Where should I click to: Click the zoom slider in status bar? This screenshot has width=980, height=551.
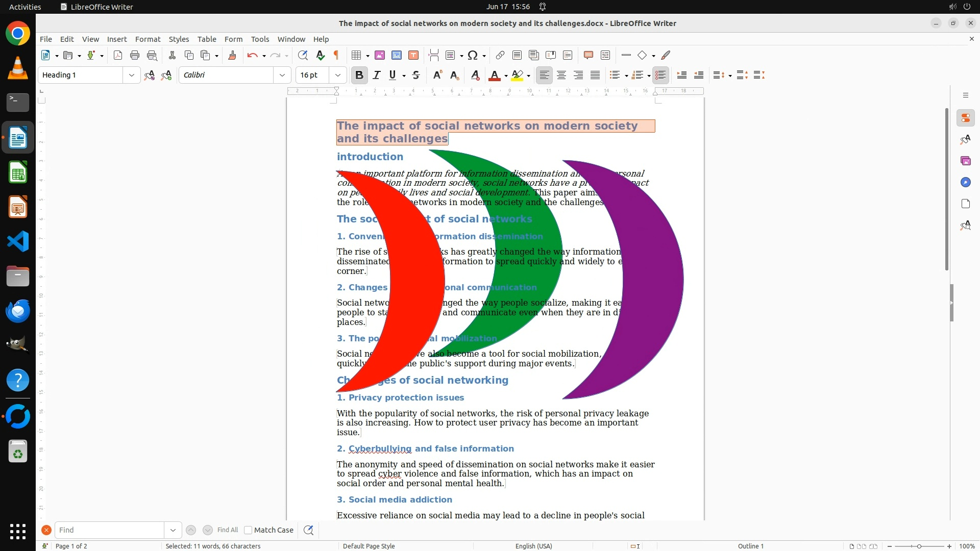pos(919,546)
